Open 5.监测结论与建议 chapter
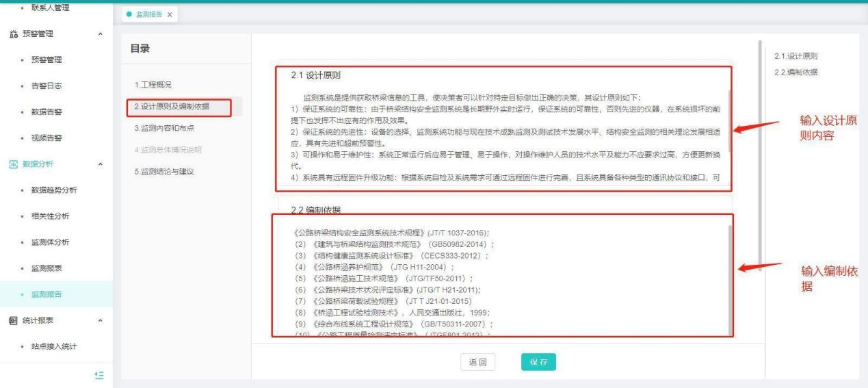 [164, 171]
